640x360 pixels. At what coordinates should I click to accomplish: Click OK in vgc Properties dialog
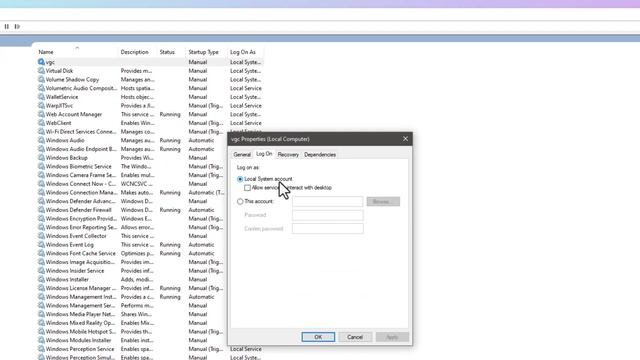pyautogui.click(x=318, y=337)
